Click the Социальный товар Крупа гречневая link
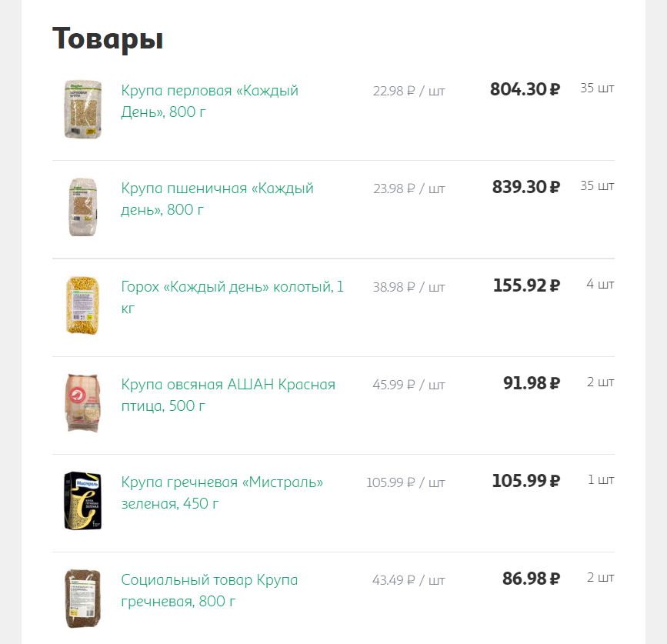The width and height of the screenshot is (667, 644). tap(209, 590)
